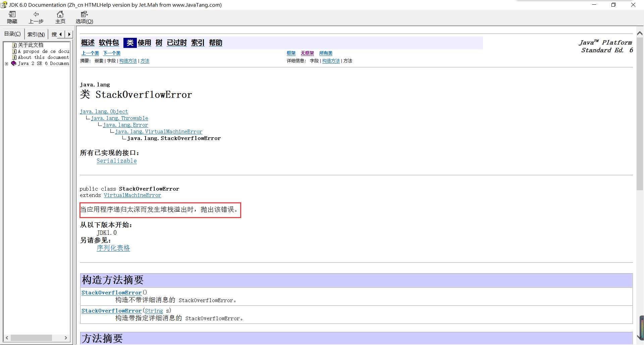Open VirtualMachineError link after 'extends'
Image resolution: width=644 pixels, height=345 pixels.
pyautogui.click(x=132, y=195)
